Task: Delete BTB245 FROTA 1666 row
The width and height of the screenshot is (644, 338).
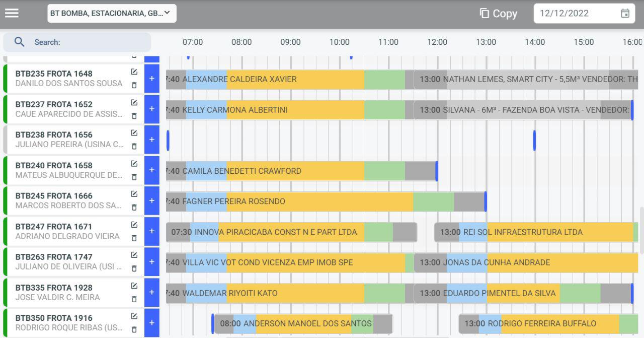Action: 134,208
